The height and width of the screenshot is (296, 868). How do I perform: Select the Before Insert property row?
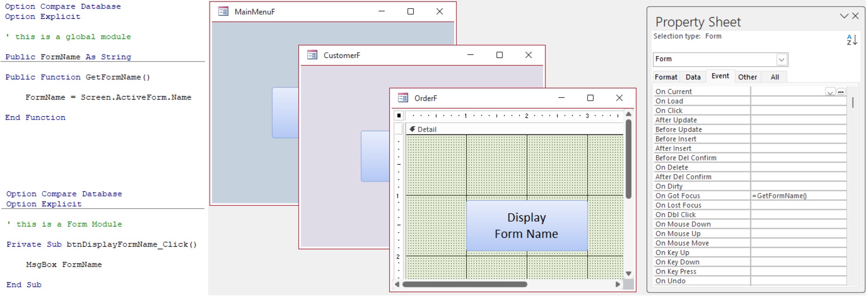pyautogui.click(x=750, y=139)
